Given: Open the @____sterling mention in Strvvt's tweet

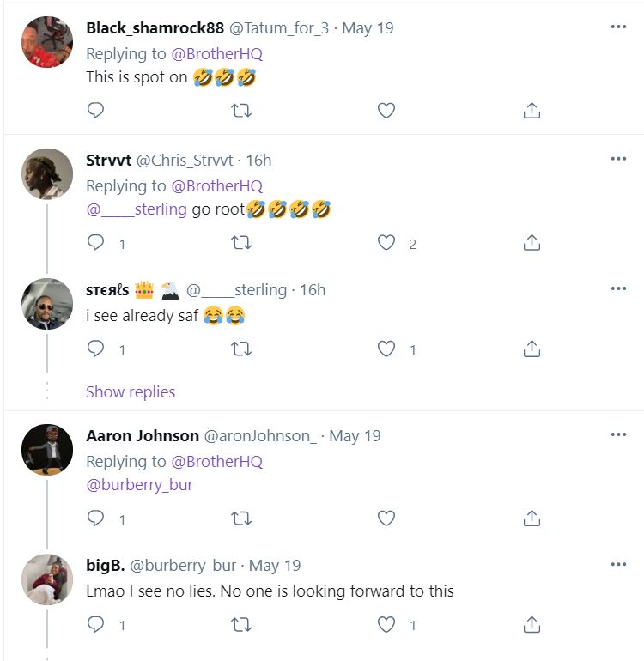Looking at the screenshot, I should 136,209.
